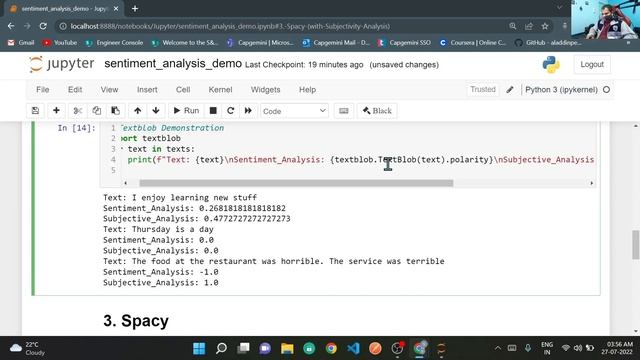Image resolution: width=640 pixels, height=360 pixels.
Task: Open YouTube bookmark
Action: (60, 42)
